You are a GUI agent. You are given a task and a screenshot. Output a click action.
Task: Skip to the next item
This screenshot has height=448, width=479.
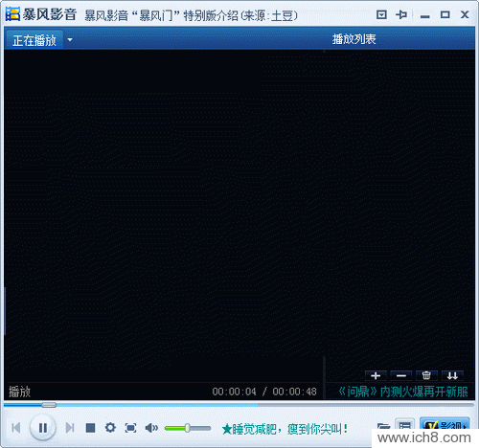[x=70, y=428]
